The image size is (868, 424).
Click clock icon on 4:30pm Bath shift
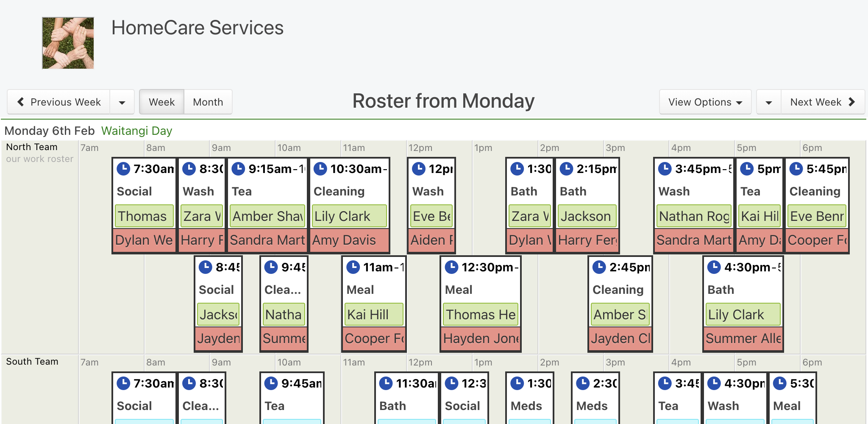point(714,267)
